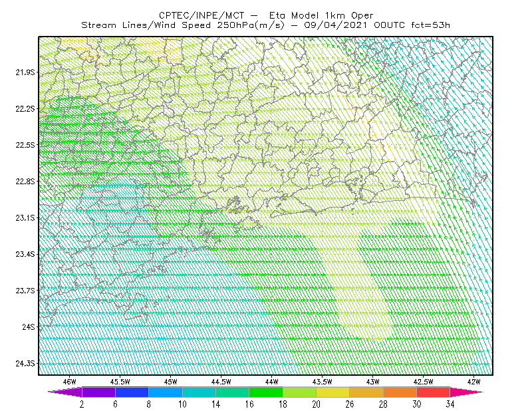This screenshot has height=411, width=532.
Task: Click the 42.5W longitude tick label
Action: [423, 382]
